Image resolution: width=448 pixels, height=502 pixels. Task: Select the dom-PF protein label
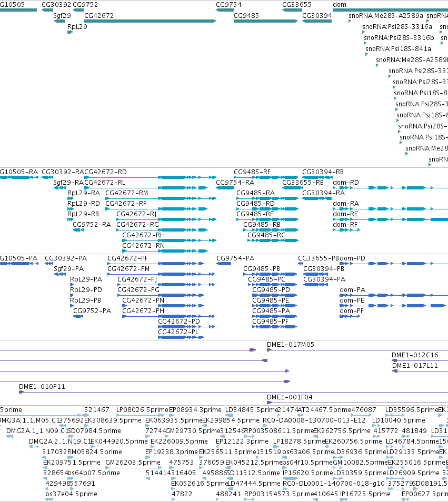352,311
